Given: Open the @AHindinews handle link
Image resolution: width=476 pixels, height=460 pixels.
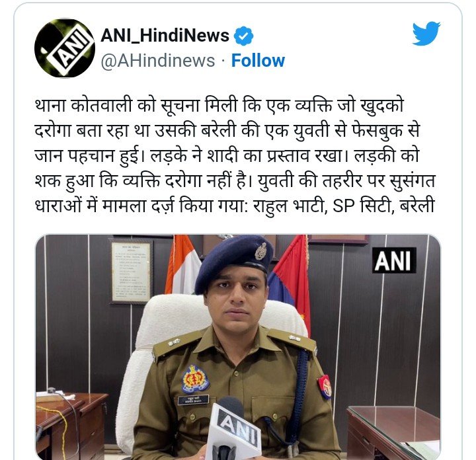Looking at the screenshot, I should pyautogui.click(x=157, y=60).
